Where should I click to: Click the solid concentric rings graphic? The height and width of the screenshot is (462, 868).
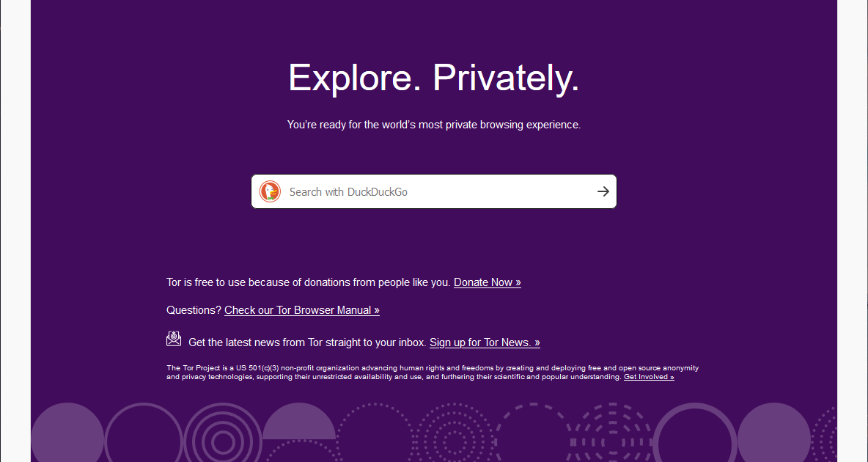223,441
